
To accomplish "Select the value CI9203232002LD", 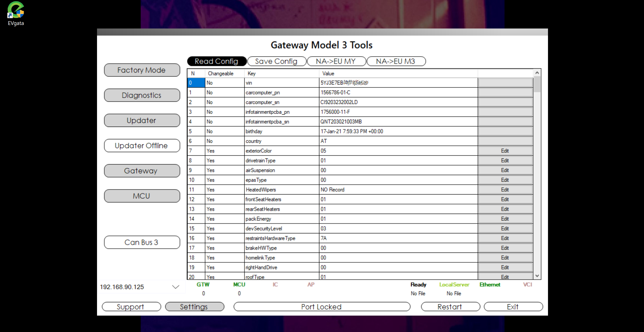I will 398,102.
